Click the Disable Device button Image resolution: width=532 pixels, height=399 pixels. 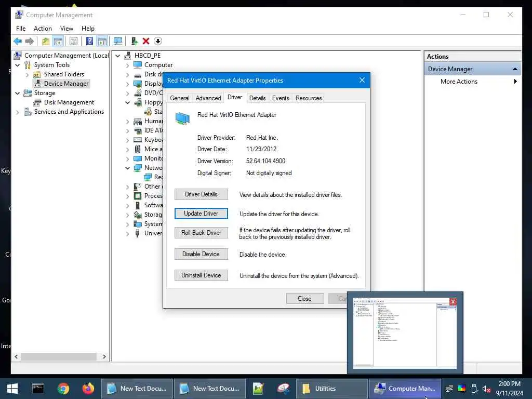point(201,254)
